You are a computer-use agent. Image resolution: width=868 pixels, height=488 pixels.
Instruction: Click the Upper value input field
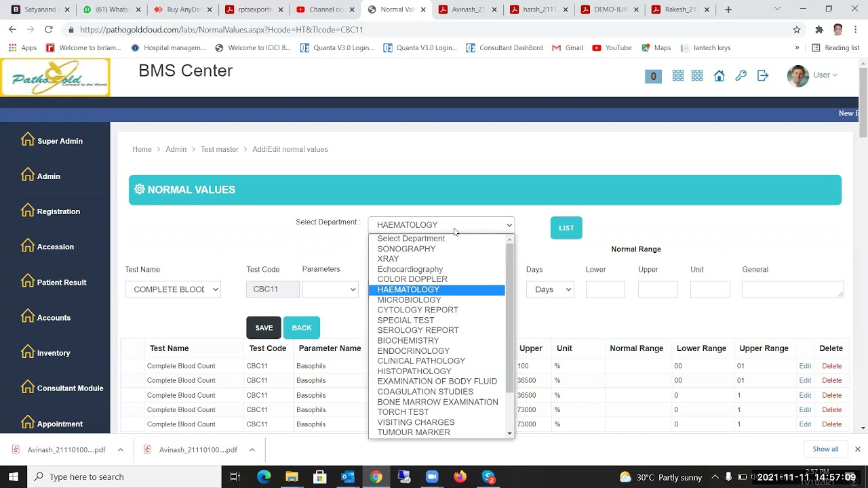click(x=657, y=289)
